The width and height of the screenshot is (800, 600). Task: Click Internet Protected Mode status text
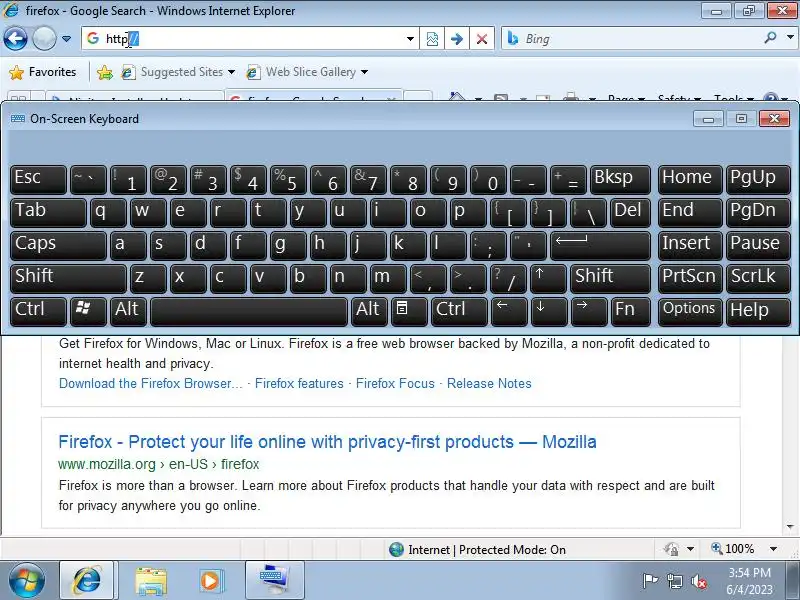pyautogui.click(x=487, y=549)
